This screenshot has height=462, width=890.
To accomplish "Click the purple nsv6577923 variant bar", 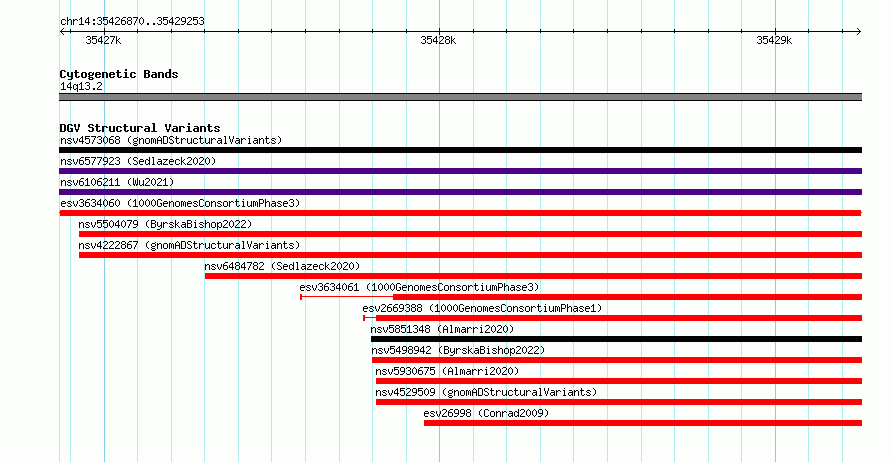I will coord(460,171).
